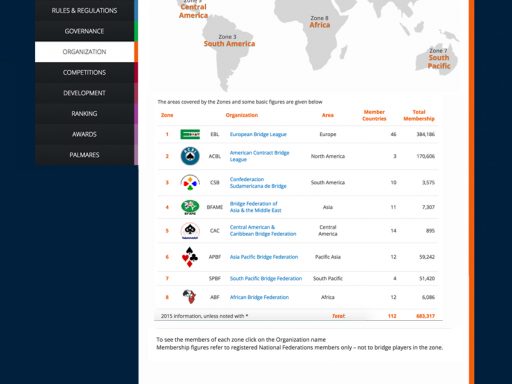Click the Pacific Asia area cell
Viewport: 512px width, 384px height.
[x=328, y=257]
